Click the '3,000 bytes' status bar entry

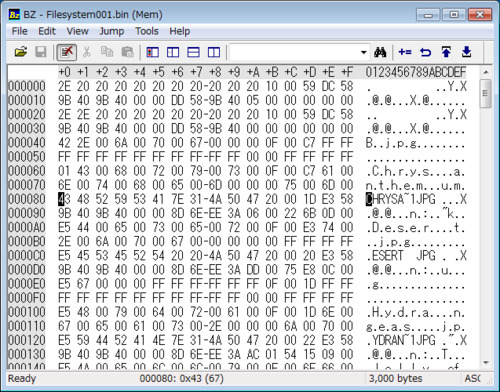(x=395, y=379)
